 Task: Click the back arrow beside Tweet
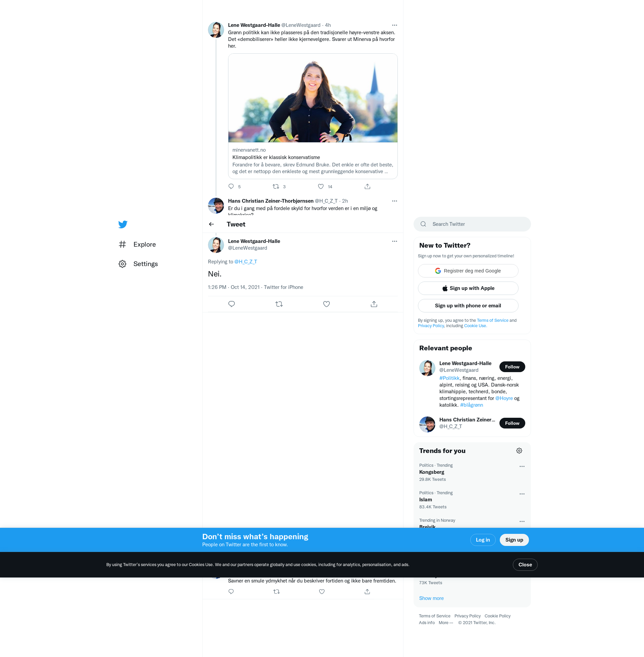(211, 224)
